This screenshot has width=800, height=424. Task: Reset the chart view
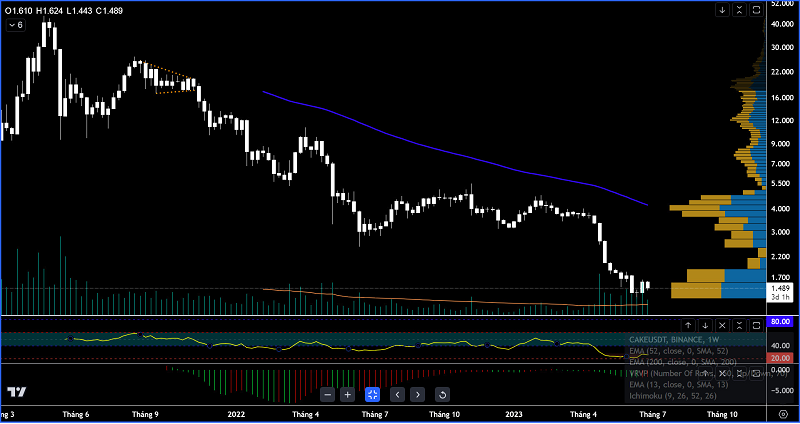(442, 394)
